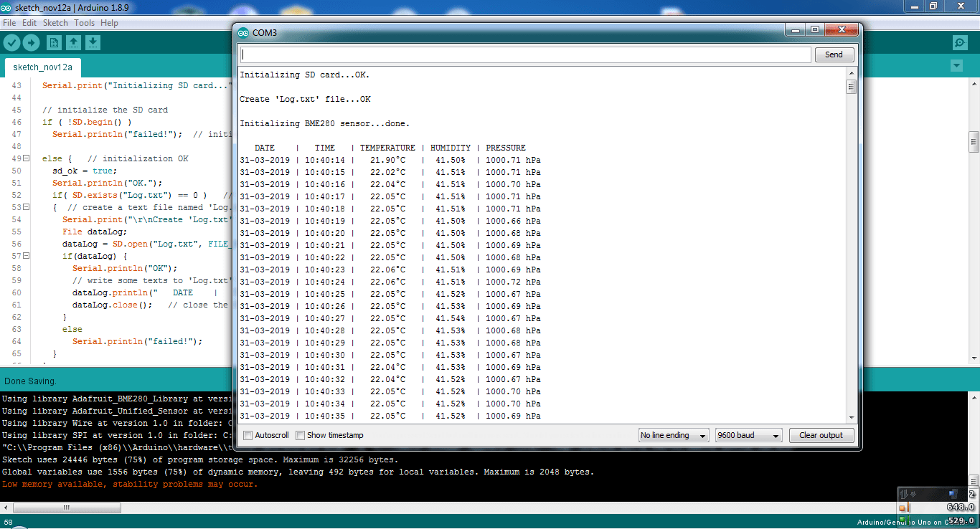
Task: Open the Tools menu
Action: (x=84, y=22)
